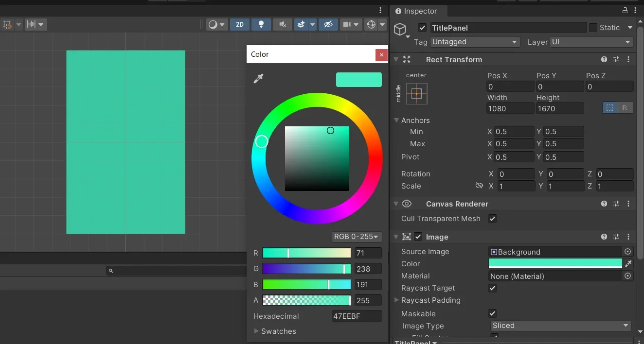Disable the TitlePanel active checkbox
The height and width of the screenshot is (344, 644).
click(422, 28)
